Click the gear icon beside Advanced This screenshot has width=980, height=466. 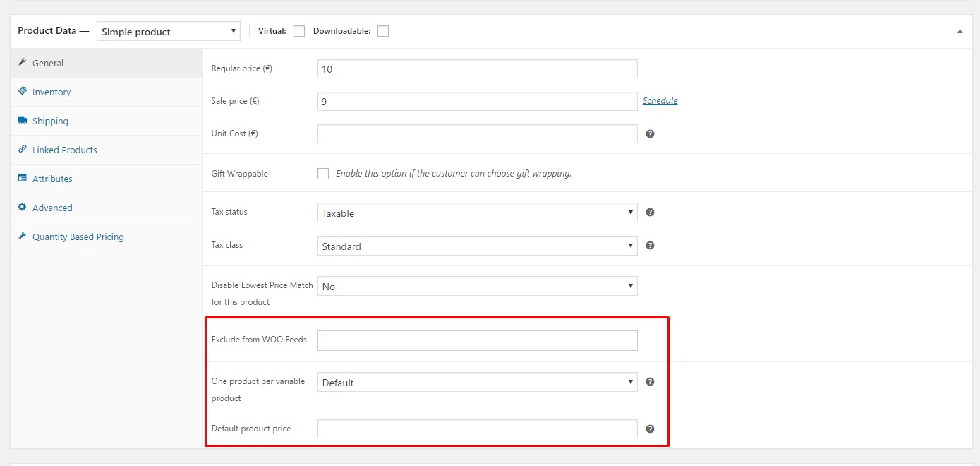[23, 208]
